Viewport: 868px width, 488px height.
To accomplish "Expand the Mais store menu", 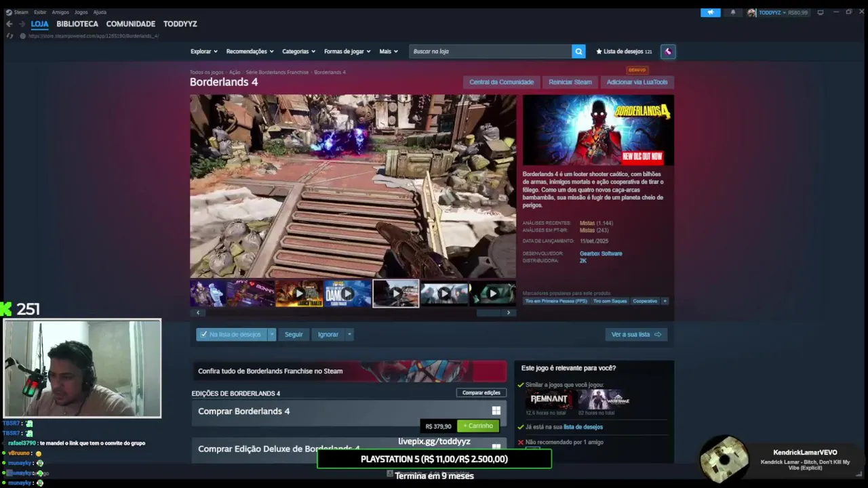I will click(x=389, y=52).
